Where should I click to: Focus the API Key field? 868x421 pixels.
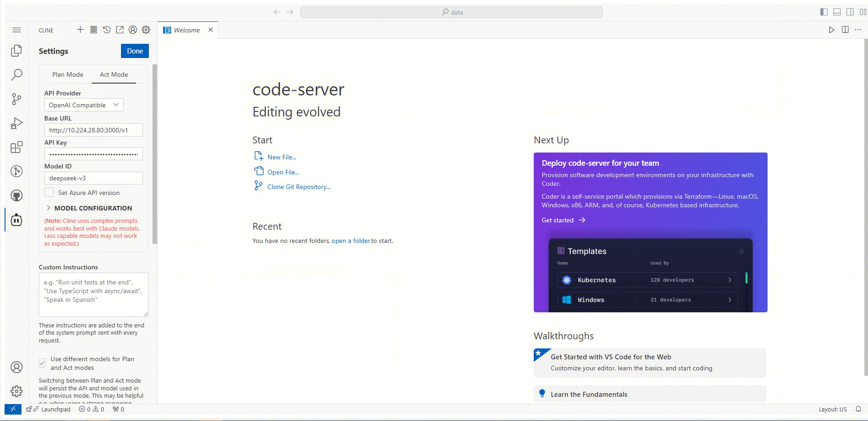tap(94, 154)
